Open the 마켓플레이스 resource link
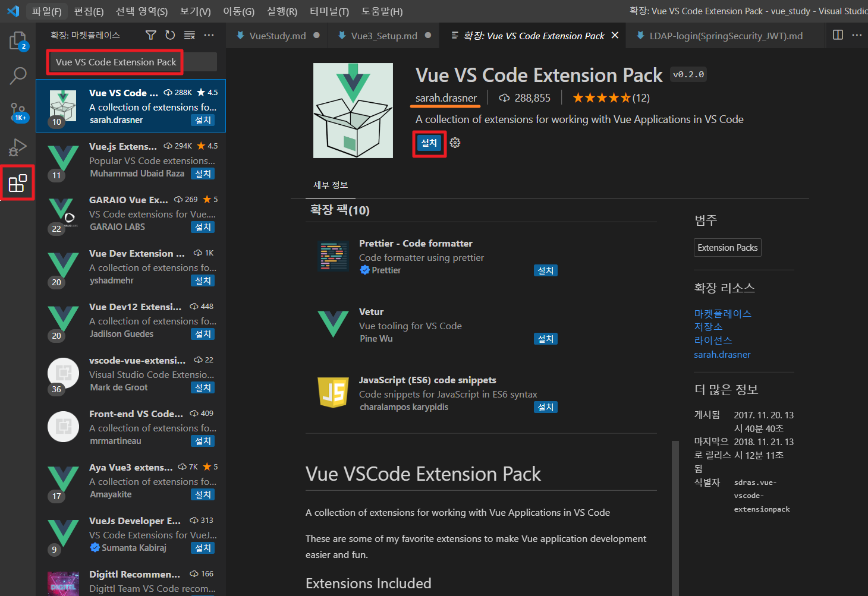The image size is (868, 596). pyautogui.click(x=722, y=314)
